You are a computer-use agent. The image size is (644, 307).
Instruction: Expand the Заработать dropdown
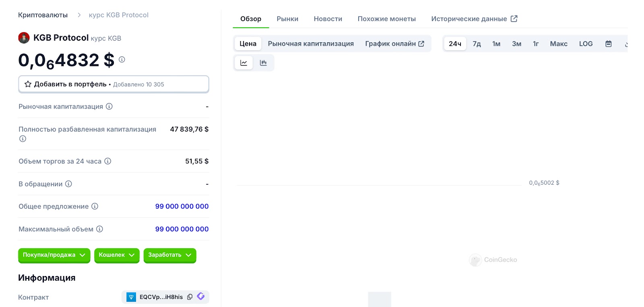click(170, 255)
